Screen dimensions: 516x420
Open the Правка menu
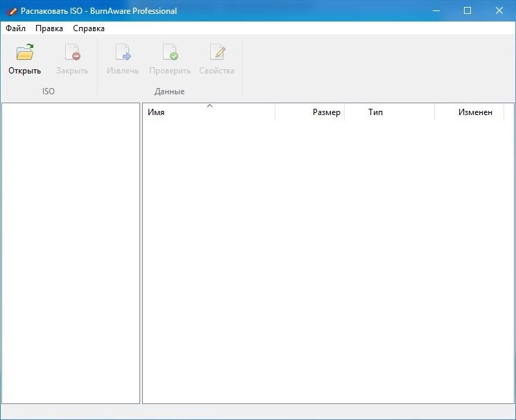coord(49,28)
